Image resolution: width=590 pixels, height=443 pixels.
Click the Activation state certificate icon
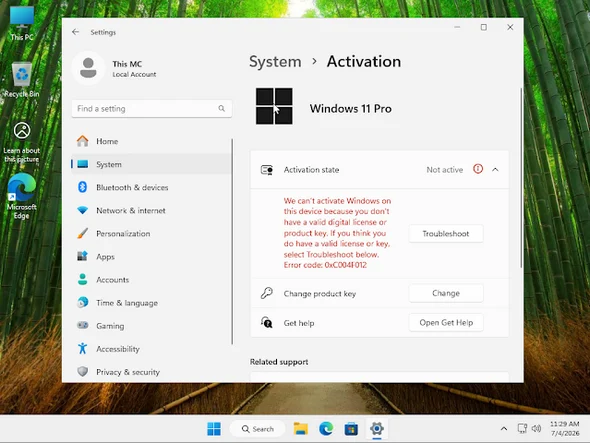267,170
